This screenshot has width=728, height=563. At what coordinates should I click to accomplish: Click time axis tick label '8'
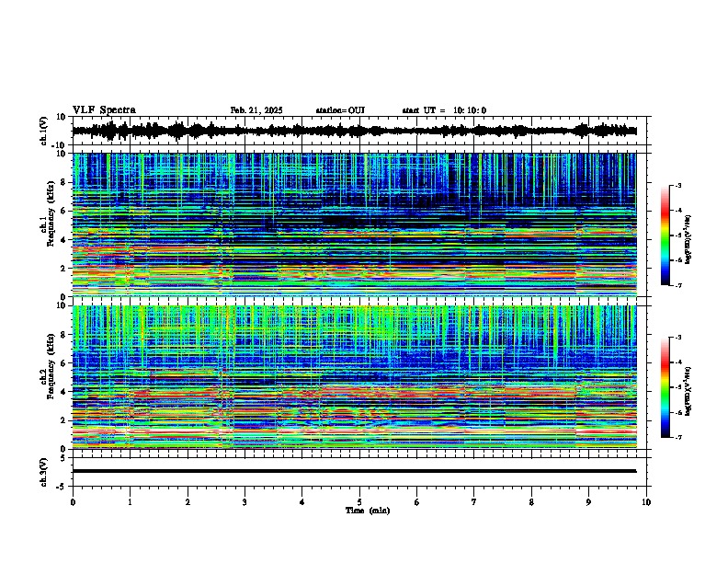(531, 502)
